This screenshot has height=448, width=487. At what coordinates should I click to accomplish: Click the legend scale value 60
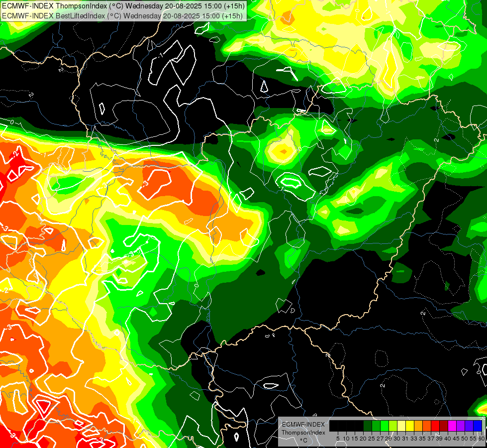click(482, 439)
